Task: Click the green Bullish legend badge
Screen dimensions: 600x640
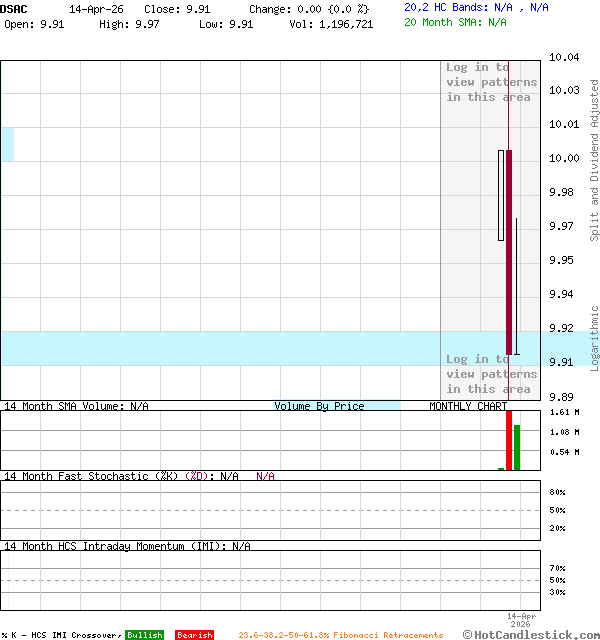Action: click(144, 635)
